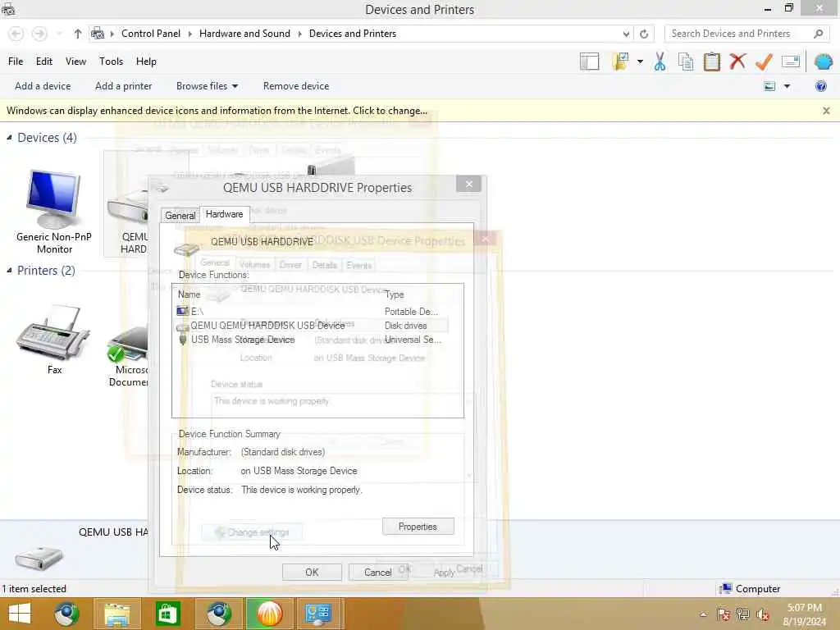Switch to the Hardware tab

(x=224, y=214)
